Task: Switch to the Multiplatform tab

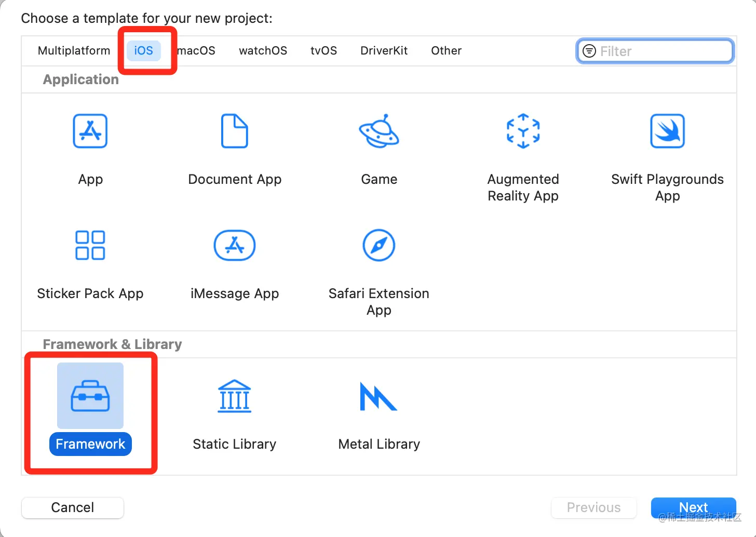Action: [x=74, y=51]
